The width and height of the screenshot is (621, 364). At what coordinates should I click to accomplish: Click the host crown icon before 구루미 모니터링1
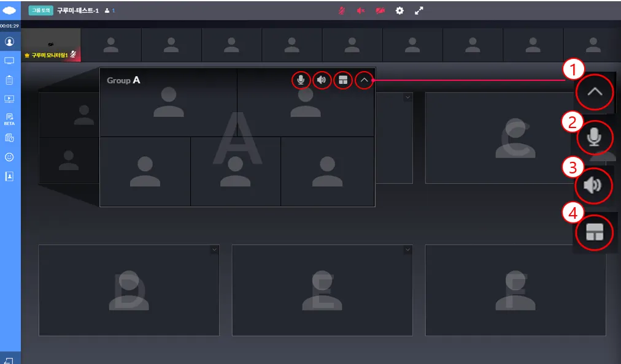click(x=27, y=55)
